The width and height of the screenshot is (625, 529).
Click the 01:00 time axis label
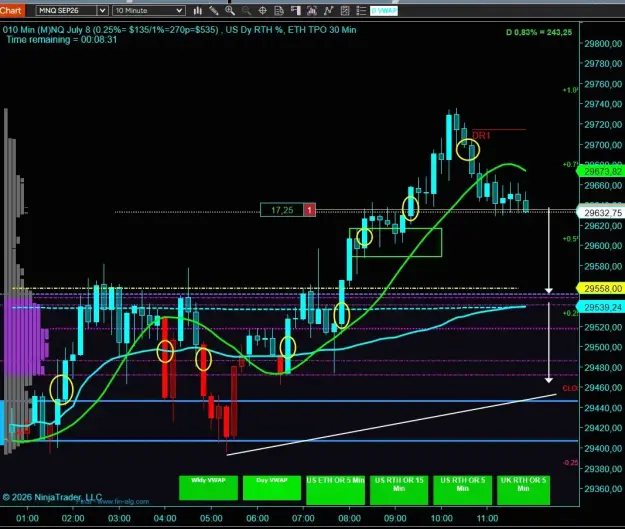pyautogui.click(x=27, y=518)
